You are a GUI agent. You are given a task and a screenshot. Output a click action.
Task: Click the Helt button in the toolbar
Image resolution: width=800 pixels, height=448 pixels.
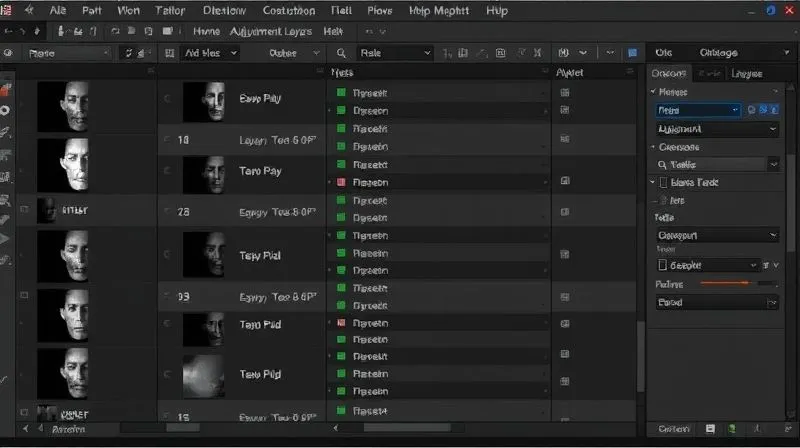point(333,32)
